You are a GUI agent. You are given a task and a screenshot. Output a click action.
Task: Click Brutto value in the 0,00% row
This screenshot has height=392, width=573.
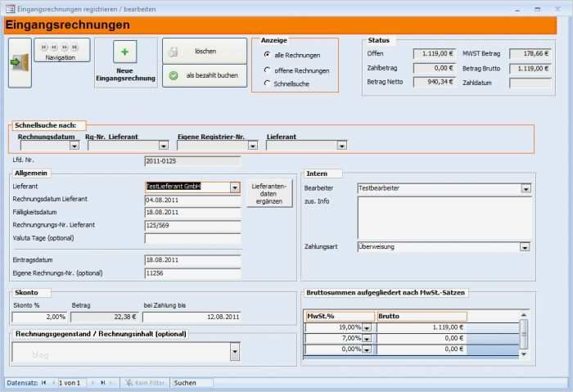tap(422, 349)
